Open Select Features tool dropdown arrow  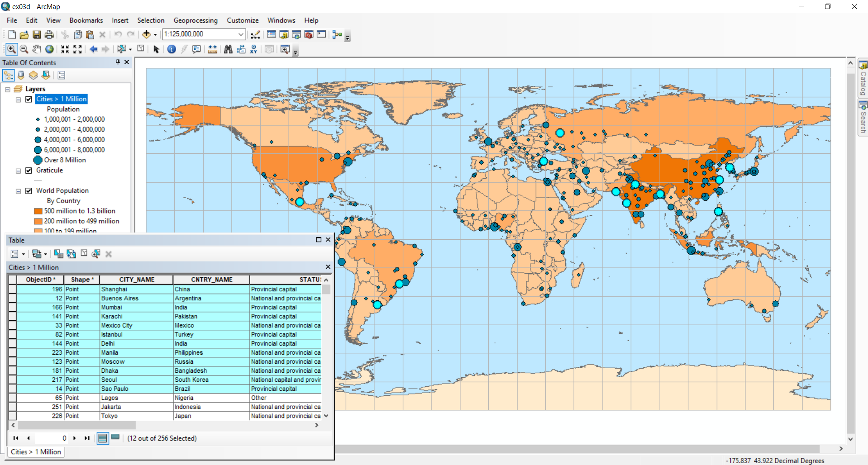pos(130,49)
